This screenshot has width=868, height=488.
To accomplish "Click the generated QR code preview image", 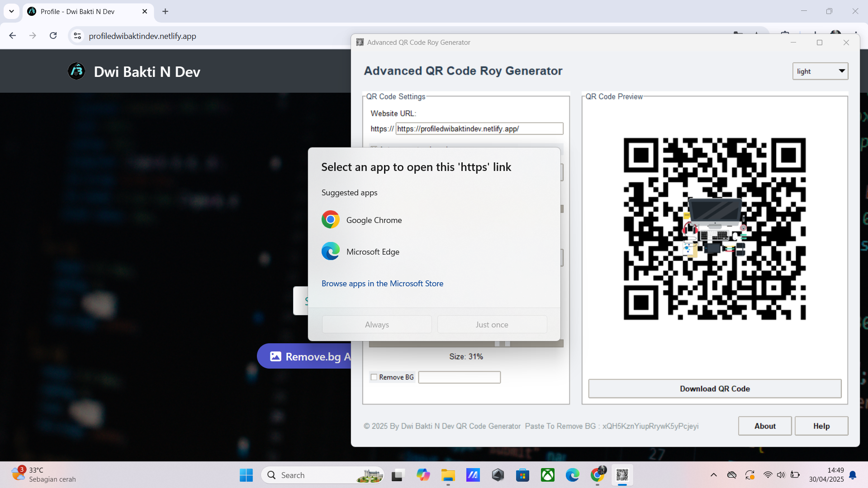I will (x=715, y=229).
